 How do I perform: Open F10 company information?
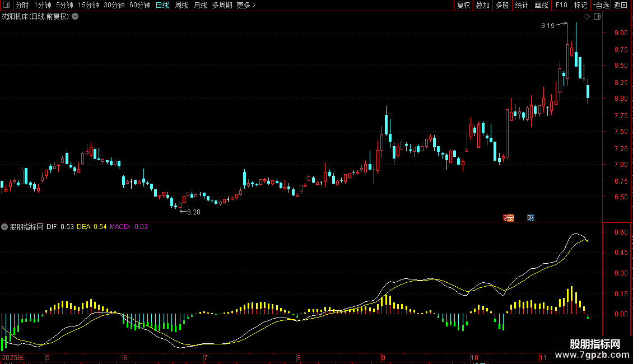click(561, 5)
